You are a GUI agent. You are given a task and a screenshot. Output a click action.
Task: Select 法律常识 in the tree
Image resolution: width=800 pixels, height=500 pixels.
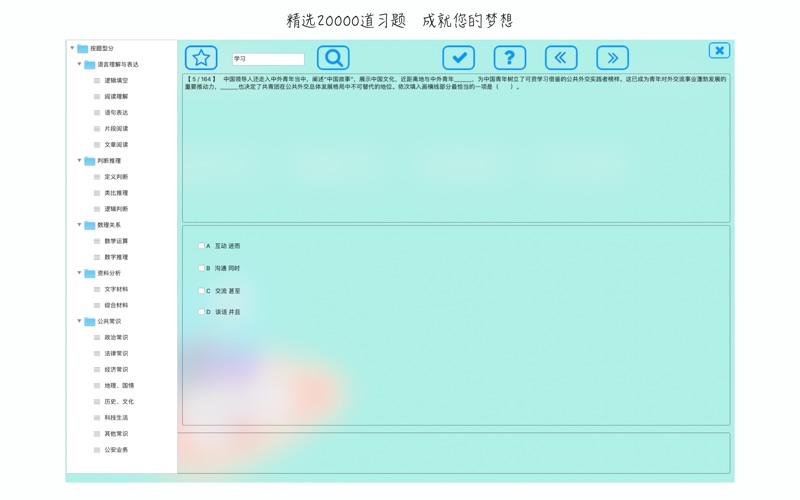116,354
